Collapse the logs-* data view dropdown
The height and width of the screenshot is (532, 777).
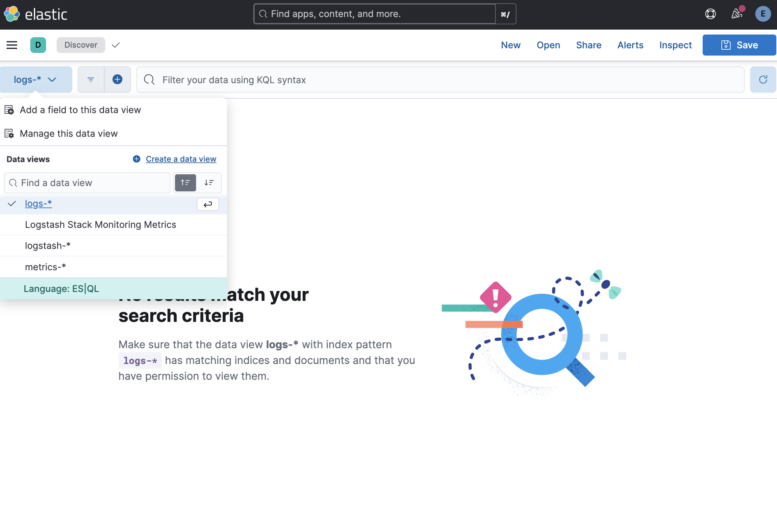click(x=36, y=80)
